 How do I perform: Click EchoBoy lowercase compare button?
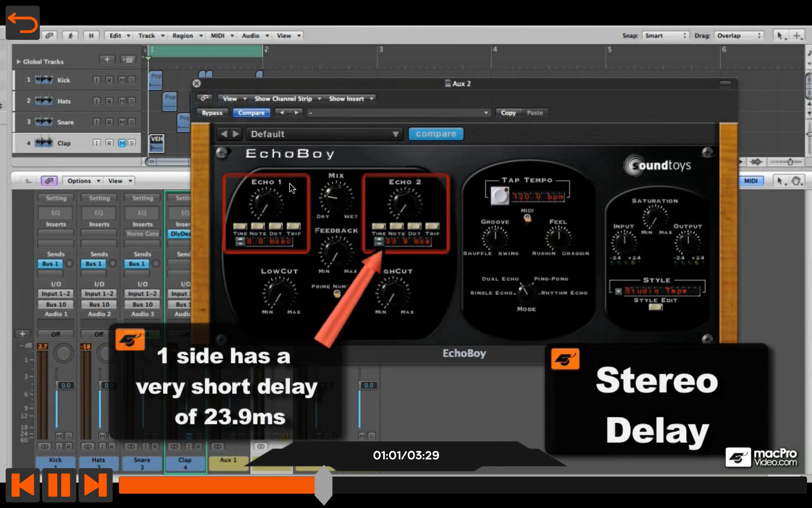[x=436, y=134]
